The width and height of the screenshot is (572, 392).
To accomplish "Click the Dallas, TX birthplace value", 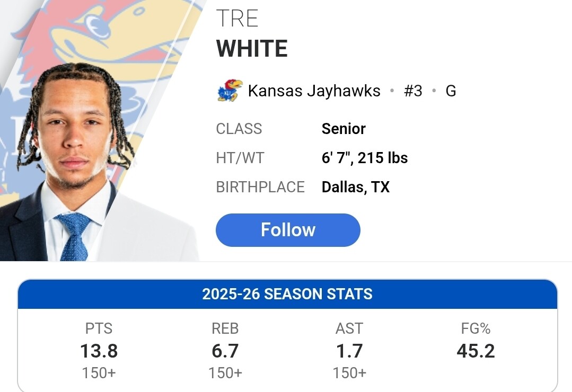I will (x=355, y=187).
